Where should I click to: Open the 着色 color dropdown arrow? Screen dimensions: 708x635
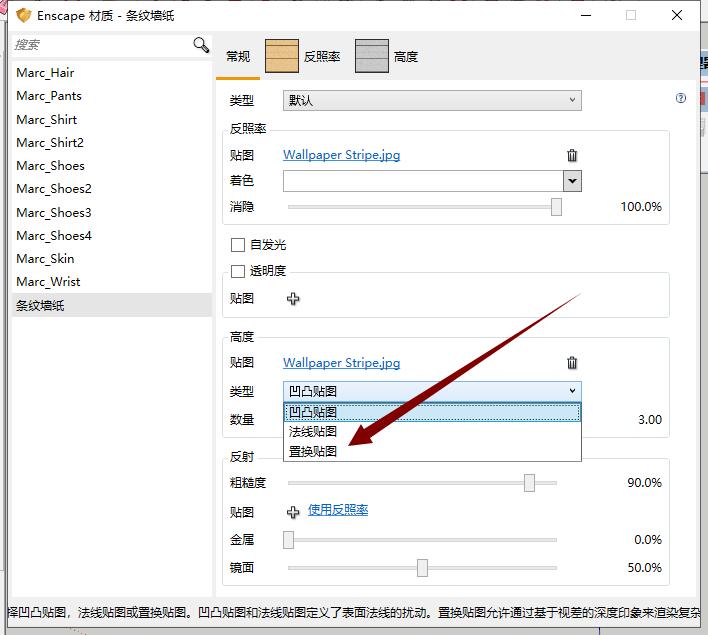pyautogui.click(x=572, y=181)
